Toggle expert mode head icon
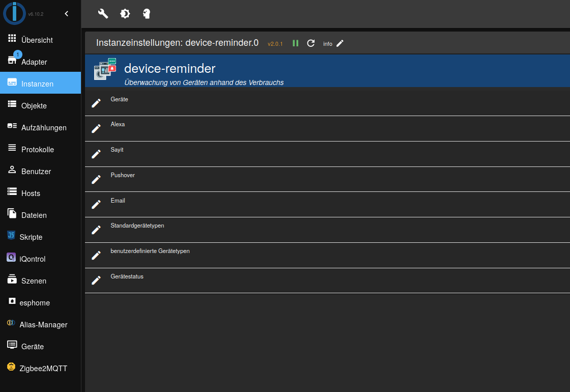Image resolution: width=570 pixels, height=392 pixels. click(x=147, y=14)
